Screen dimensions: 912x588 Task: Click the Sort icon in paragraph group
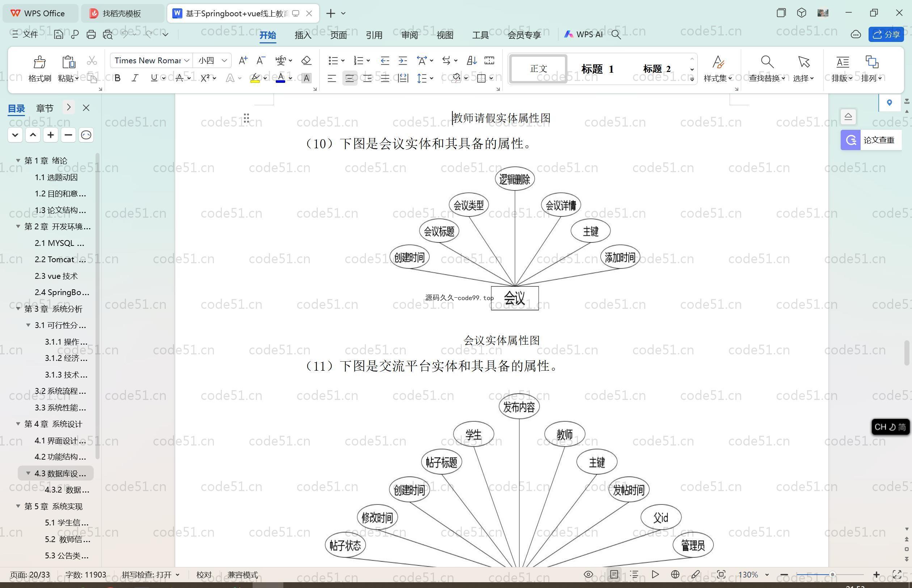(x=472, y=60)
